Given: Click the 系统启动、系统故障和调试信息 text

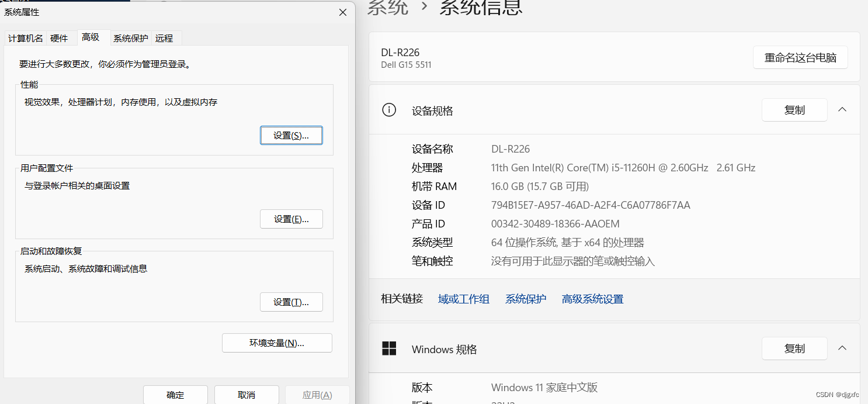Looking at the screenshot, I should point(86,269).
